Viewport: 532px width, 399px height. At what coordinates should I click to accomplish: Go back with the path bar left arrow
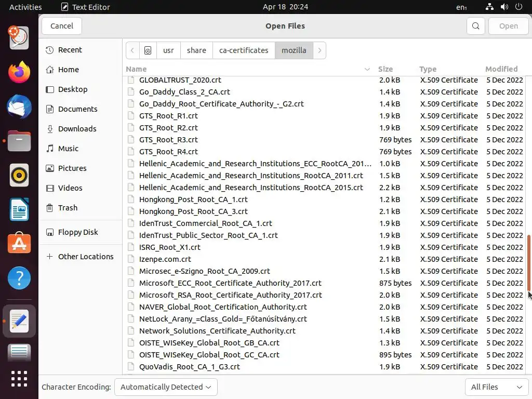click(132, 50)
